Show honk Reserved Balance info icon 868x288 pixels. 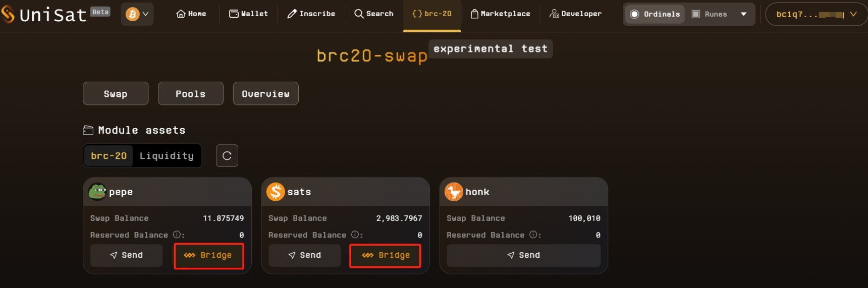point(533,235)
